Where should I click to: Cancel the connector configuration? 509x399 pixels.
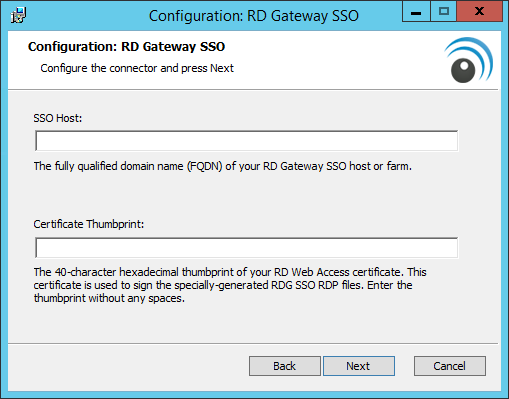point(450,366)
